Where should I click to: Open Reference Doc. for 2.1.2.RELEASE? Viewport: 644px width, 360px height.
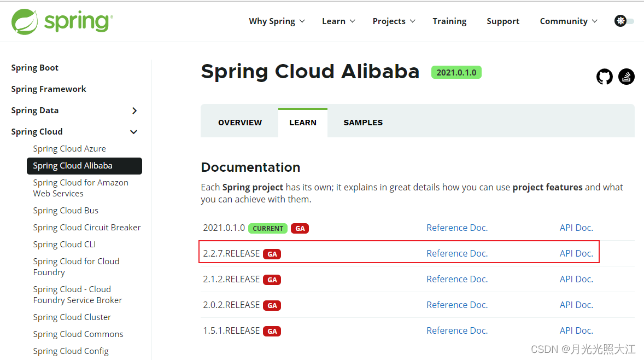[457, 279]
